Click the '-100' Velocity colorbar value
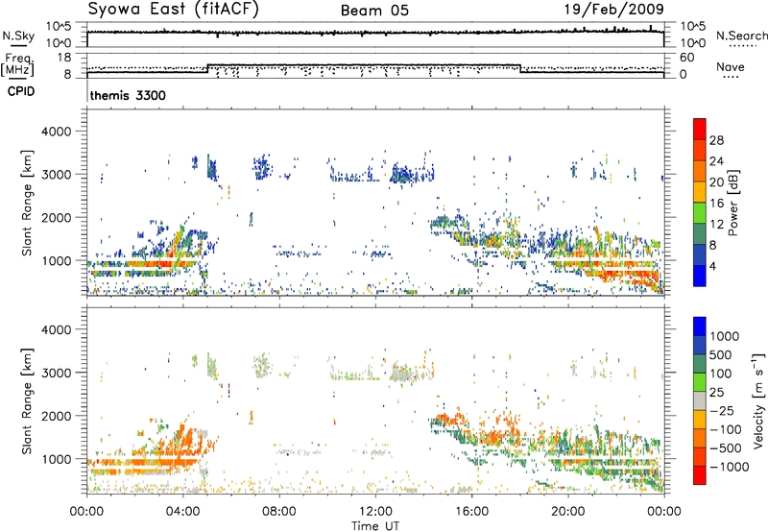The width and height of the screenshot is (768, 532). click(726, 429)
